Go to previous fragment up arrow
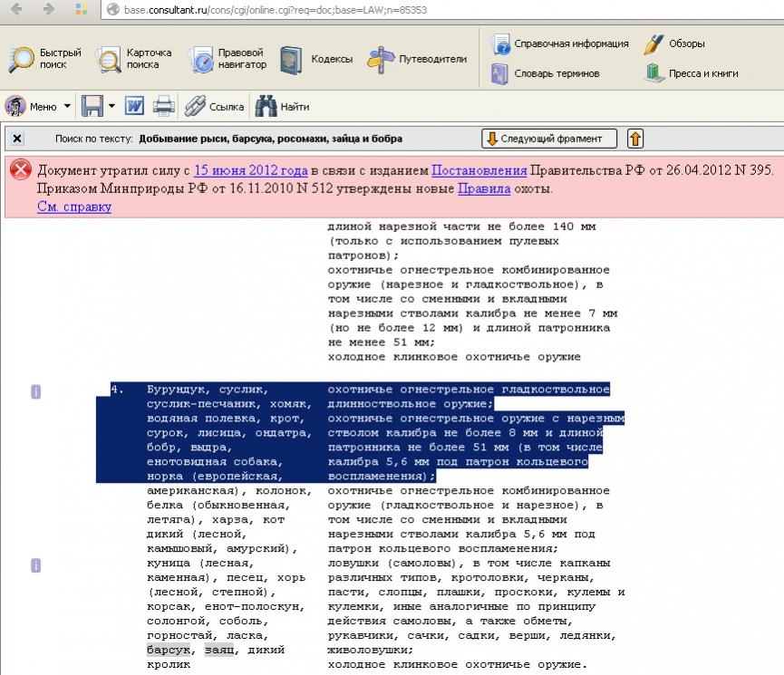This screenshot has width=784, height=675. [x=635, y=139]
